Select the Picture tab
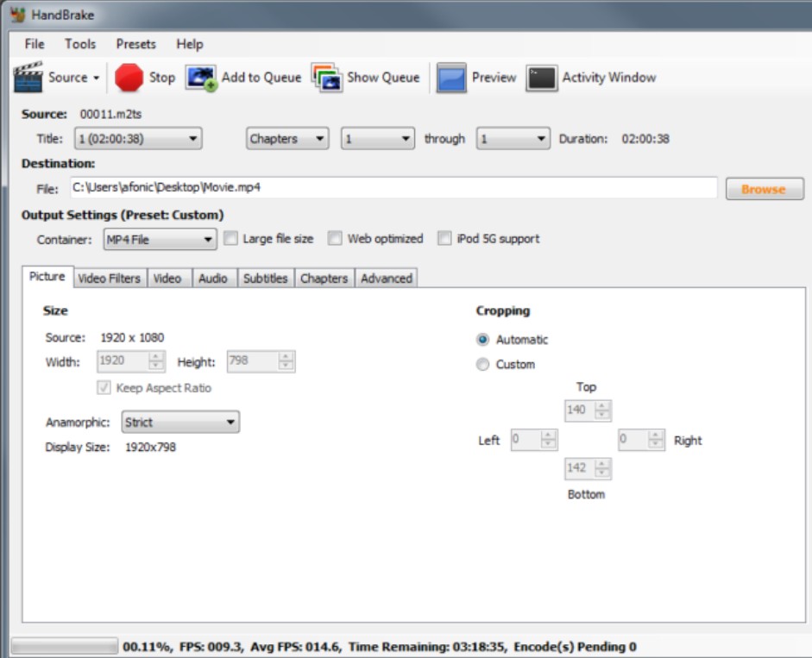 [47, 276]
